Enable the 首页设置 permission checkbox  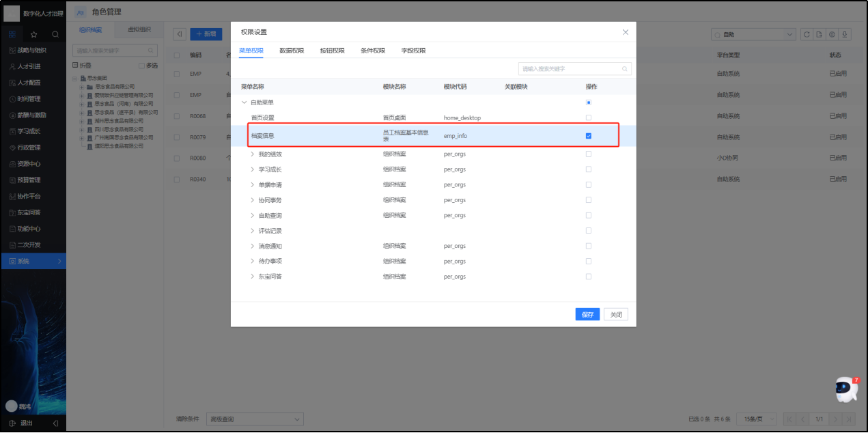tap(588, 117)
